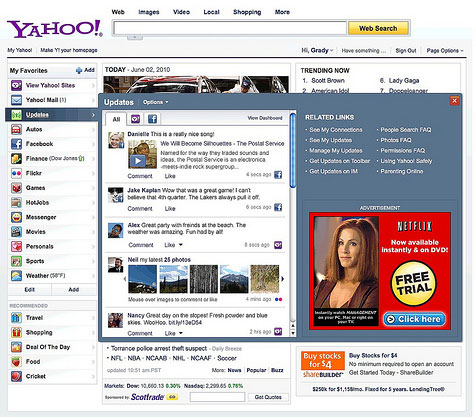Image resolution: width=476 pixels, height=417 pixels.
Task: Click the Updates panel vertical scrollbar thumb
Action: pos(293,151)
